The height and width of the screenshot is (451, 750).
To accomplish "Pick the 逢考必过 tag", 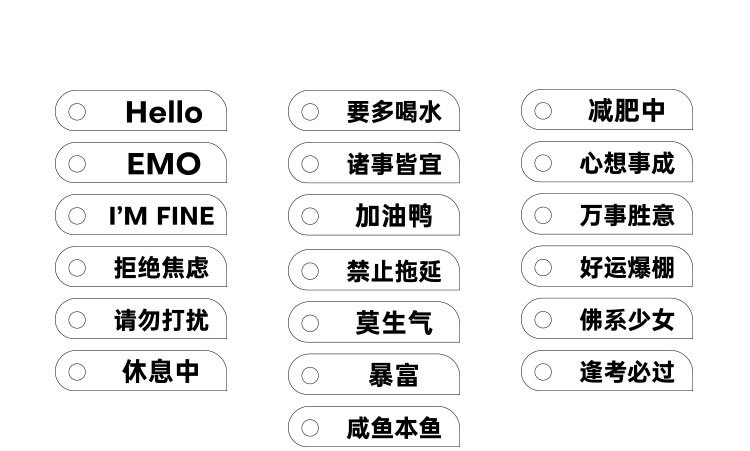I will 627,372.
